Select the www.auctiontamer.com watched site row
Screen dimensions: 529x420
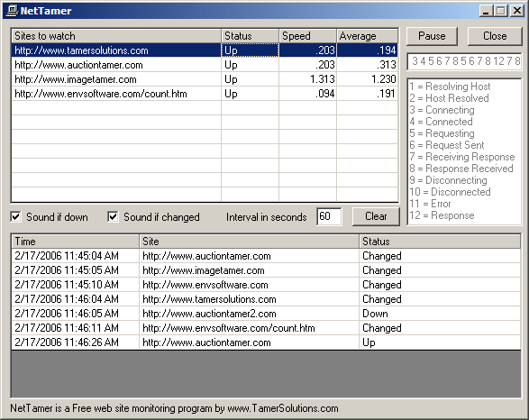pos(205,65)
